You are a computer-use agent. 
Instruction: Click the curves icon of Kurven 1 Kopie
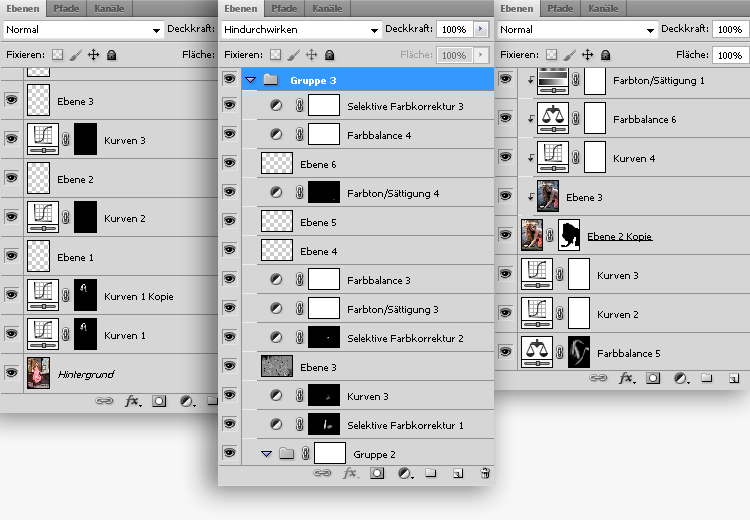pyautogui.click(x=42, y=296)
